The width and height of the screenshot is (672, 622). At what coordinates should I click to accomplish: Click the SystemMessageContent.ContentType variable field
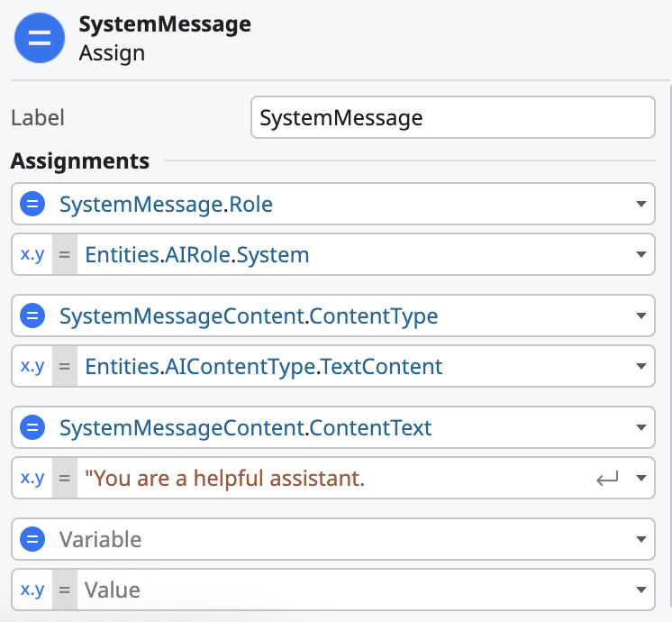click(x=333, y=316)
